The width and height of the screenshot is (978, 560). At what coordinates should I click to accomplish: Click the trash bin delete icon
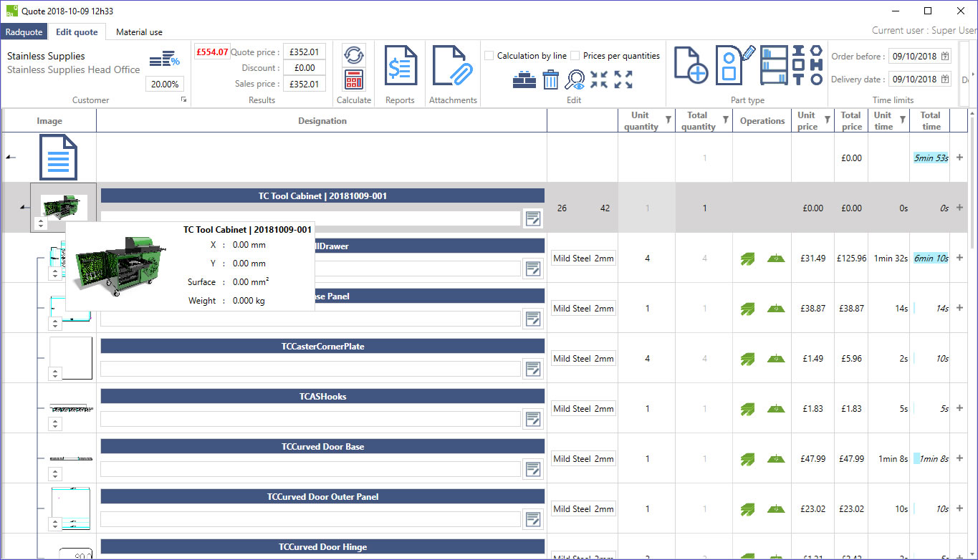pos(550,79)
